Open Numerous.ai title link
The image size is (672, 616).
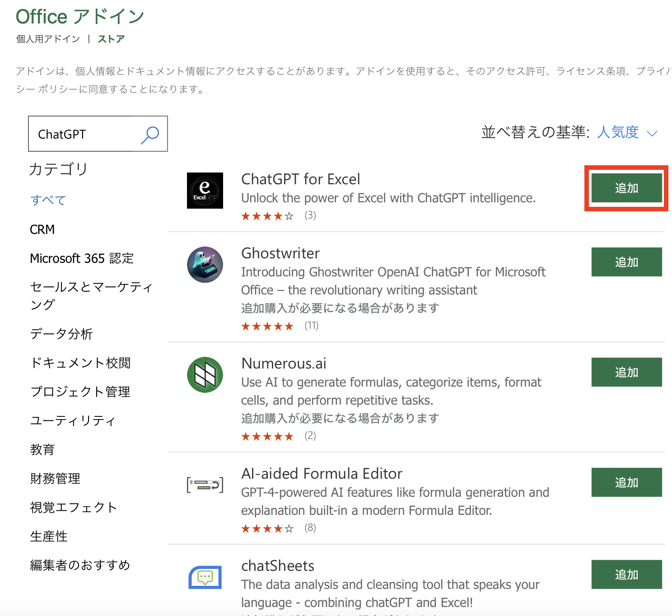(x=284, y=364)
